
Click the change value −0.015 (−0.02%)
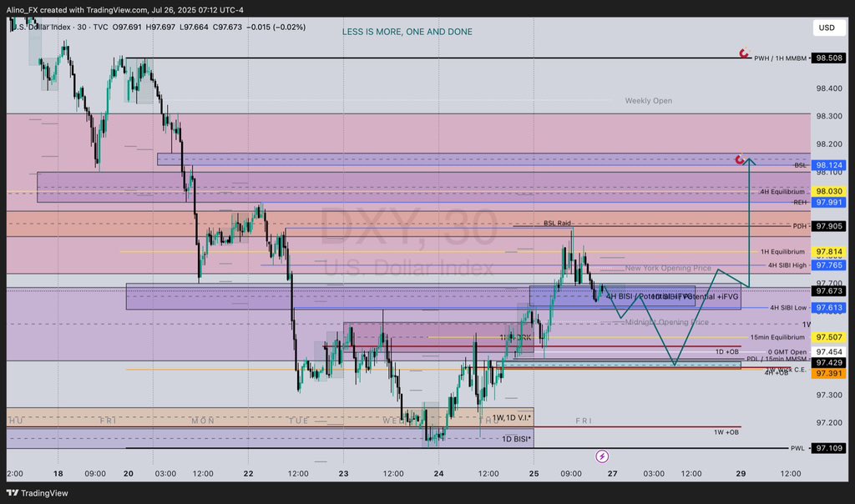click(x=276, y=27)
